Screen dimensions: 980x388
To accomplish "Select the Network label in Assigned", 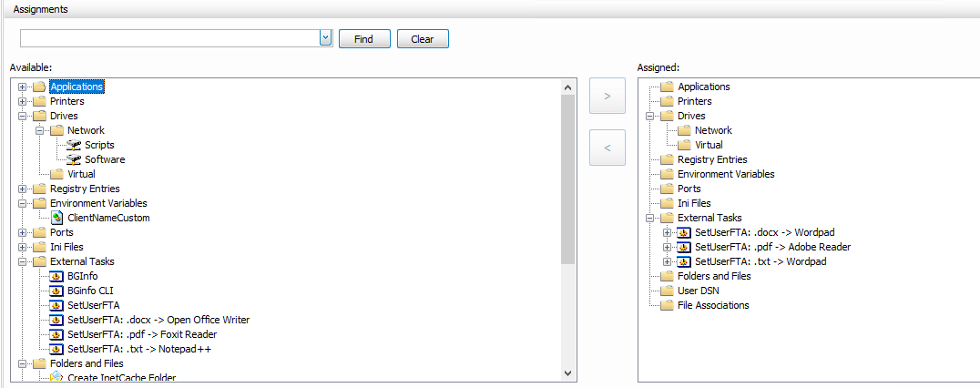I will click(x=713, y=130).
